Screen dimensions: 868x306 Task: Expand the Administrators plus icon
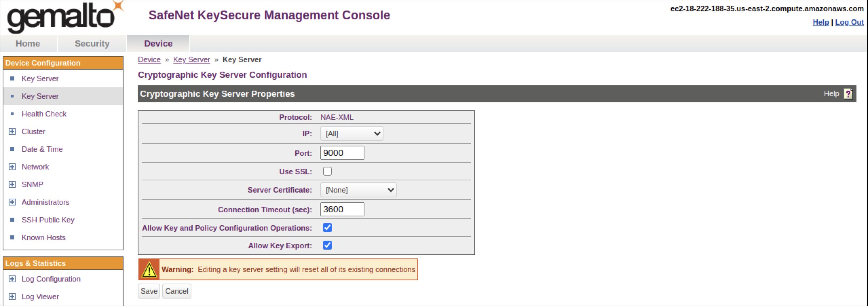(x=12, y=202)
